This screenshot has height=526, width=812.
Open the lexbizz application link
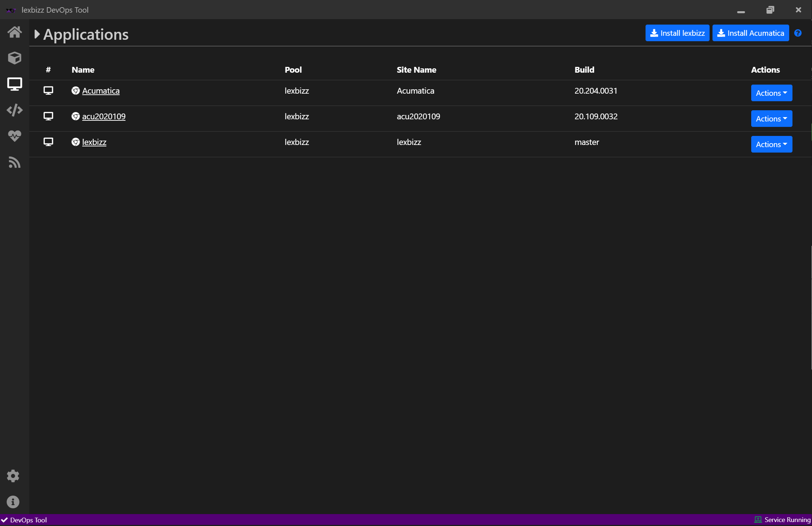click(94, 142)
